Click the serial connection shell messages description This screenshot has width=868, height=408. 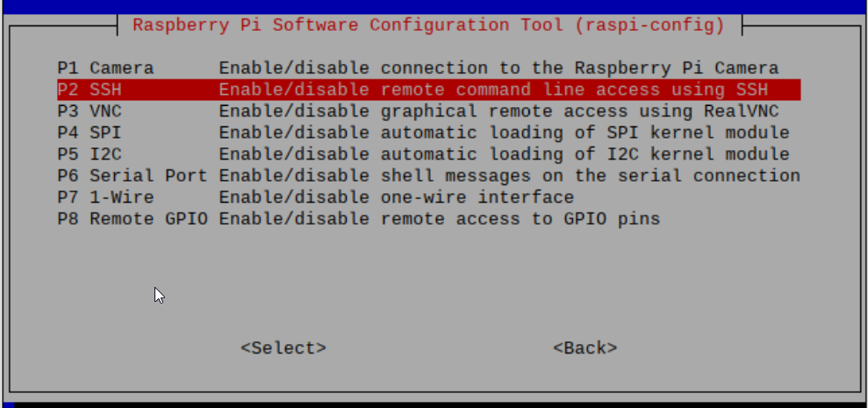pos(509,175)
